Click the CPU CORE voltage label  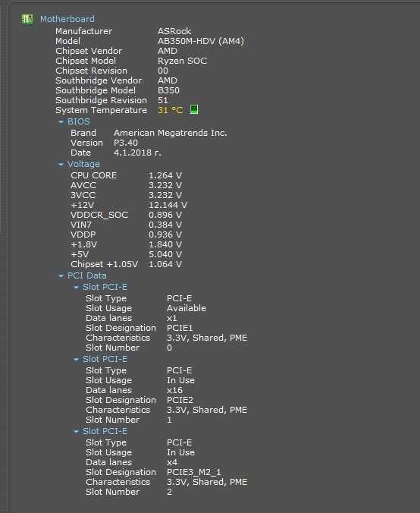[93, 175]
